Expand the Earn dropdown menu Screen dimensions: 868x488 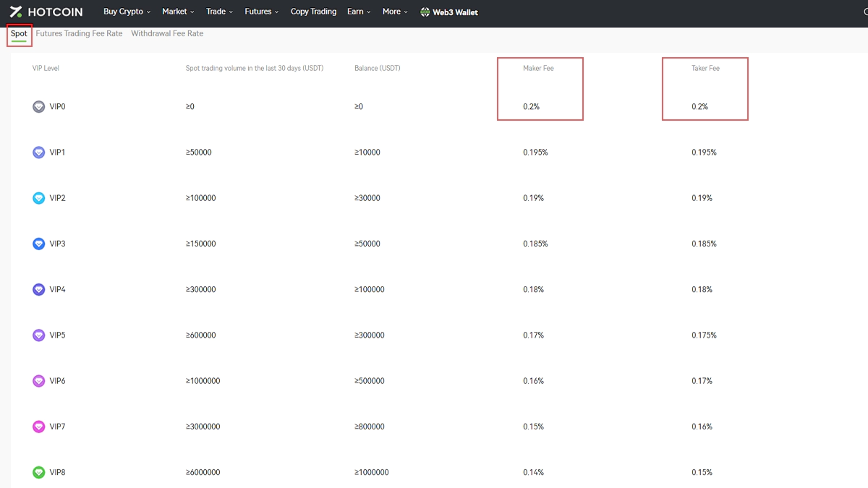(x=359, y=12)
